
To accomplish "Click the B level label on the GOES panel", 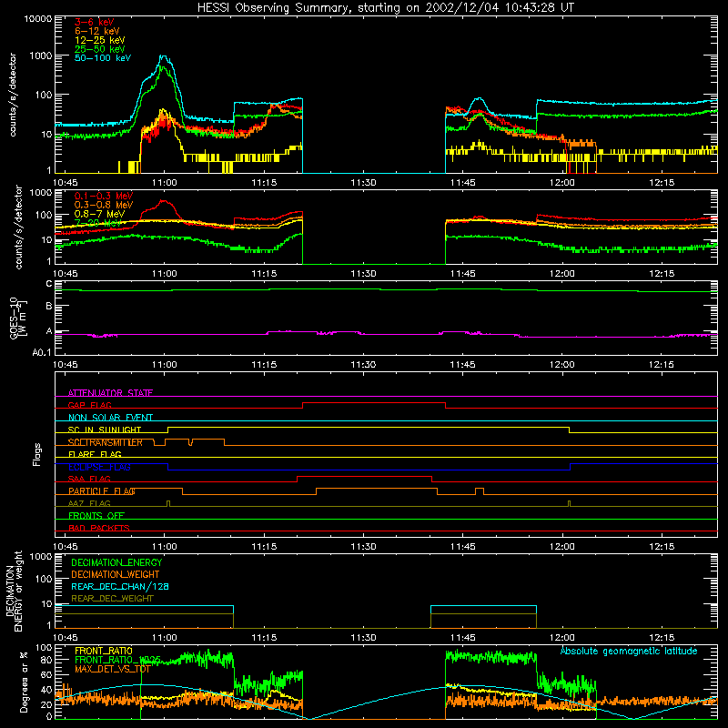I will [49, 307].
